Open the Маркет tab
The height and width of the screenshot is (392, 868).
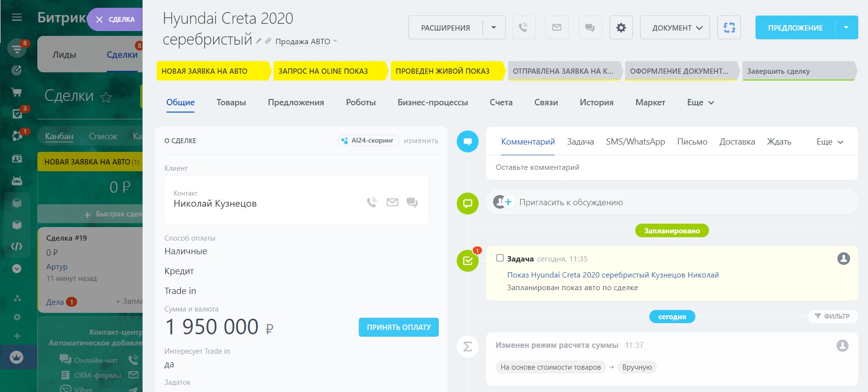pyautogui.click(x=650, y=102)
